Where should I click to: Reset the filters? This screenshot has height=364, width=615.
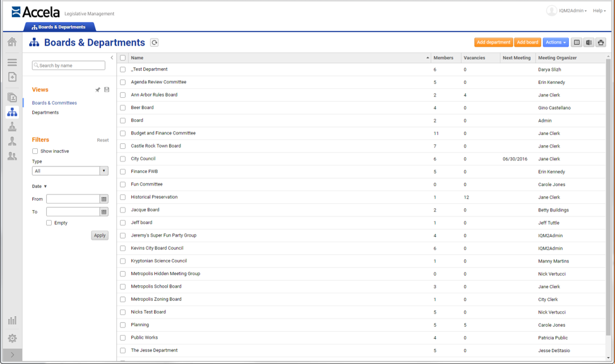(x=103, y=140)
